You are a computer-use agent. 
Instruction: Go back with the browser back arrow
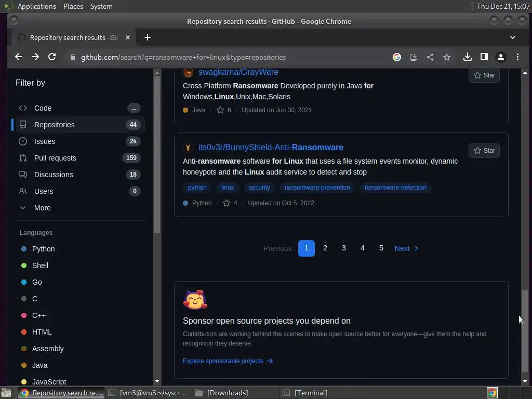click(19, 57)
